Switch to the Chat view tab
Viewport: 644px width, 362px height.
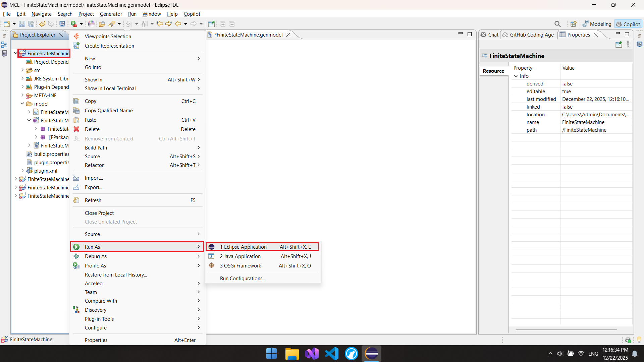coord(490,35)
